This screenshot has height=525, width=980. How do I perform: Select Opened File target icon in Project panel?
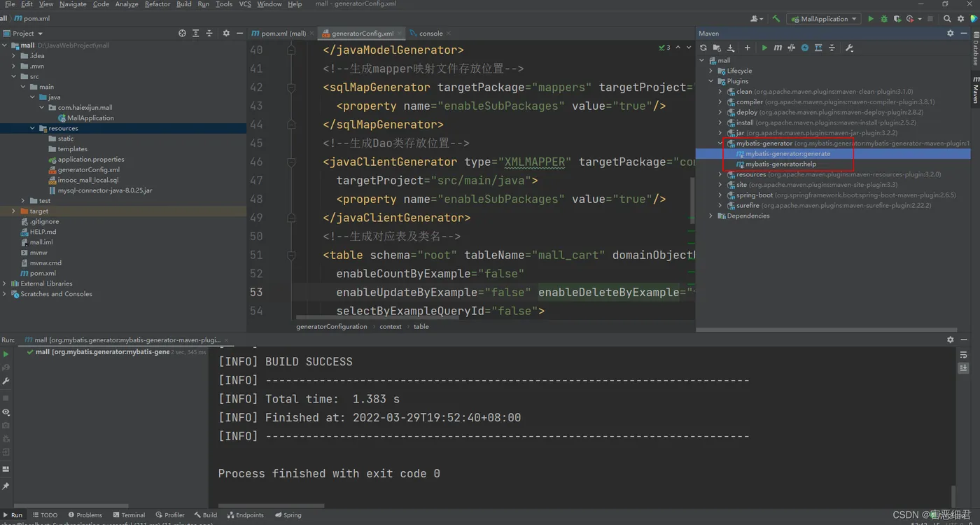tap(182, 33)
